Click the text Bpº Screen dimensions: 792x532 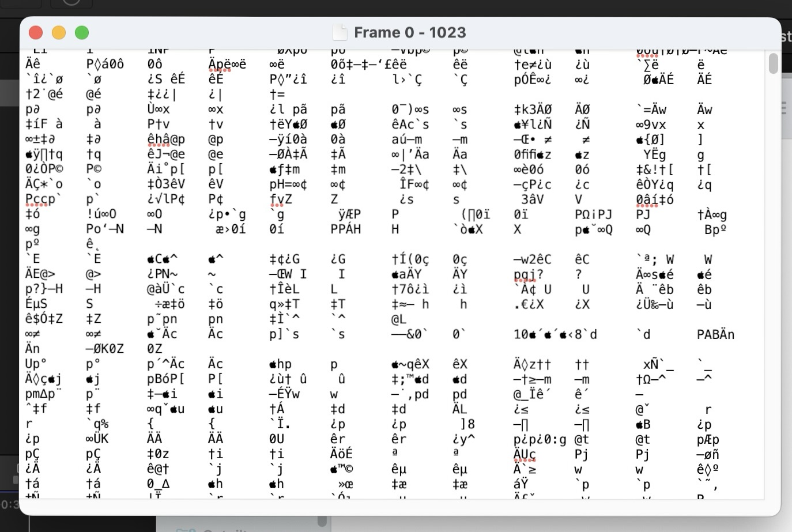(715, 229)
